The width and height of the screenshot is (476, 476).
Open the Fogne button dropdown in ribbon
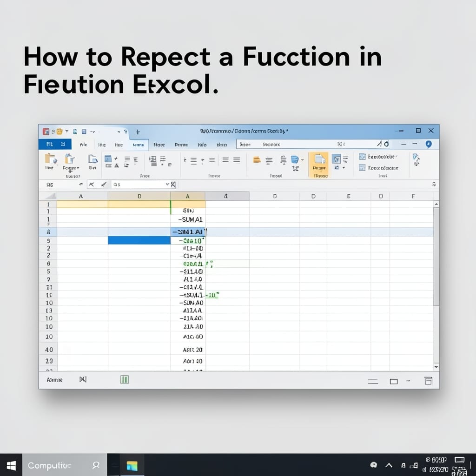78,168
